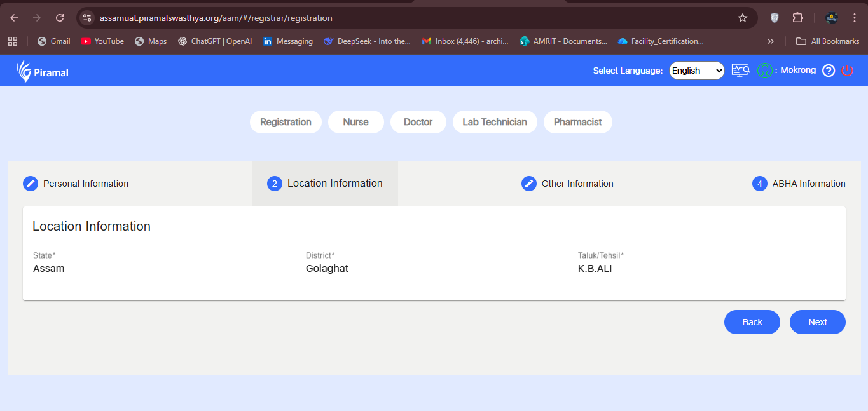Image resolution: width=868 pixels, height=411 pixels.
Task: Open the All Bookmarks folder
Action: coord(828,41)
